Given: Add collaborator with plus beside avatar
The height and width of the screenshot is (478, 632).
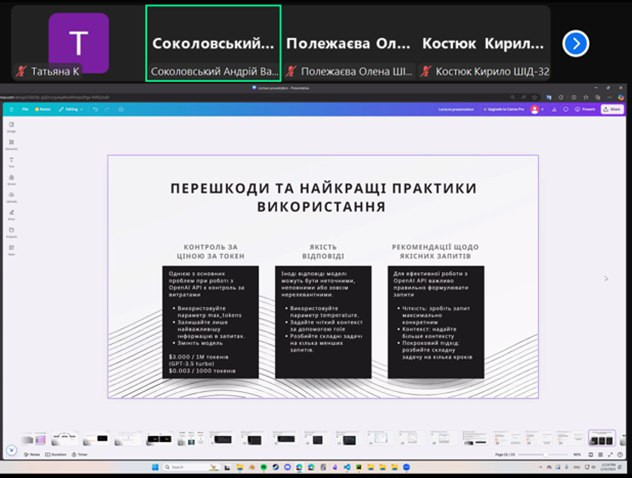Looking at the screenshot, I should pyautogui.click(x=542, y=109).
